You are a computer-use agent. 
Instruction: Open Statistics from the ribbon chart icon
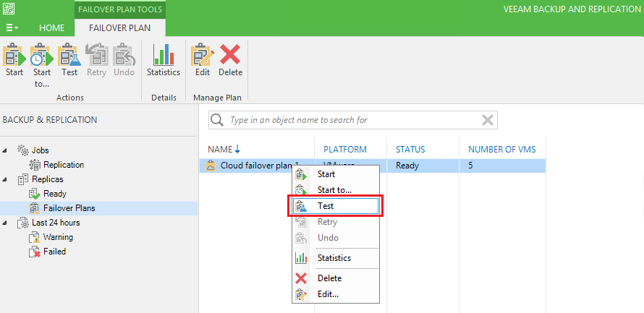(164, 55)
